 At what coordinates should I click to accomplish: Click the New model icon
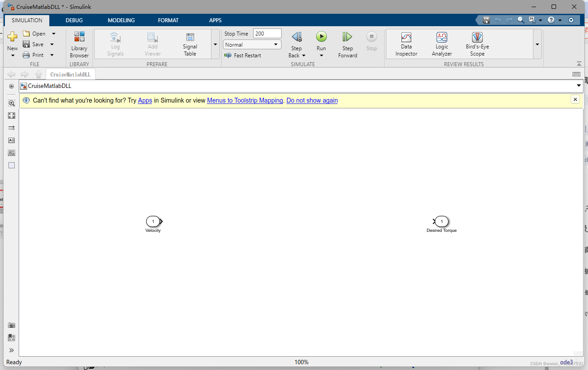click(12, 37)
